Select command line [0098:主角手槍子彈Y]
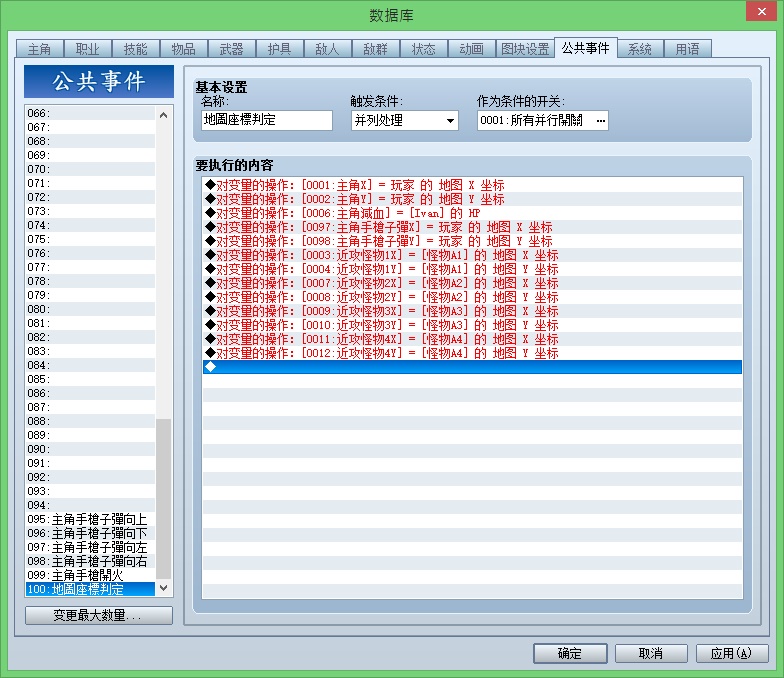The height and width of the screenshot is (678, 784). pos(472,241)
